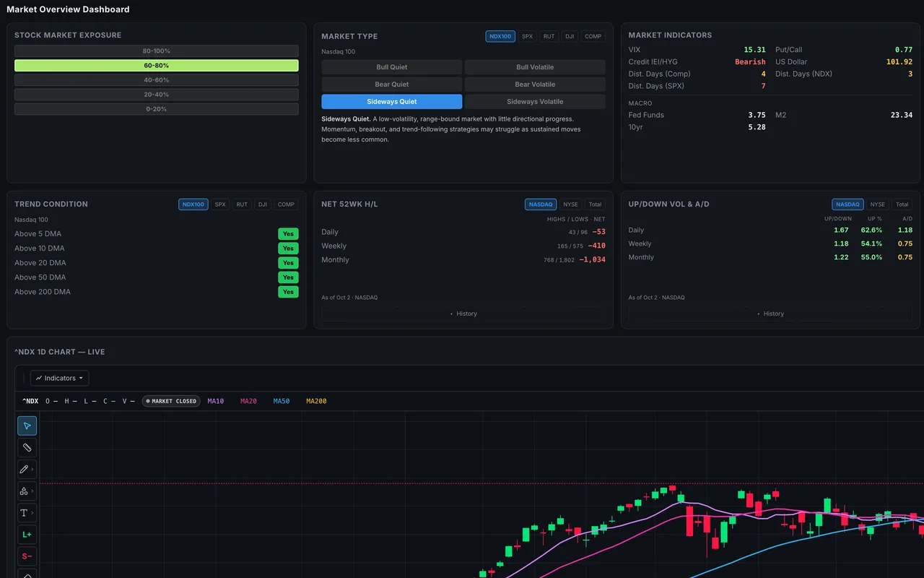Toggle the MA200 legend label
This screenshot has width=924, height=578.
(316, 401)
